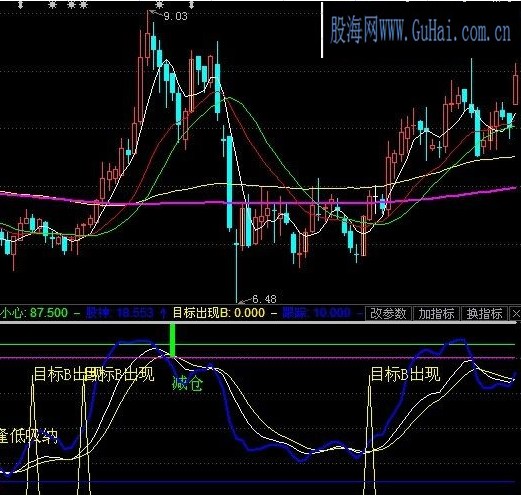
Task: Click the bright green vertical signal bar
Action: (172, 340)
